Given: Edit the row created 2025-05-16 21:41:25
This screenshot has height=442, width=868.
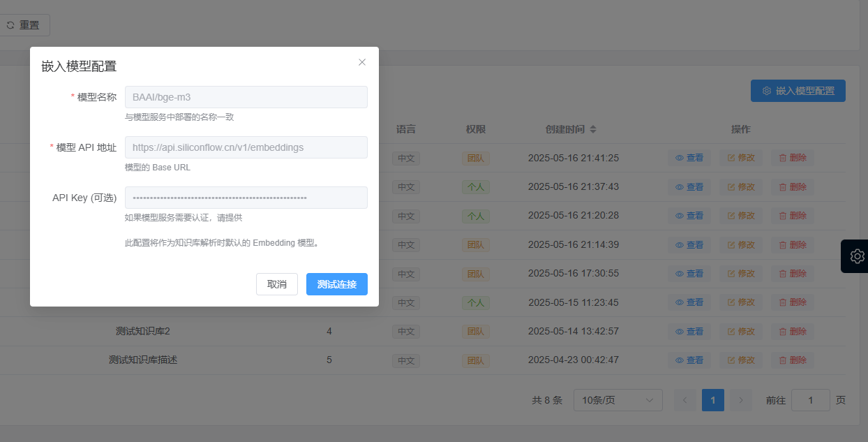Looking at the screenshot, I should [x=741, y=158].
